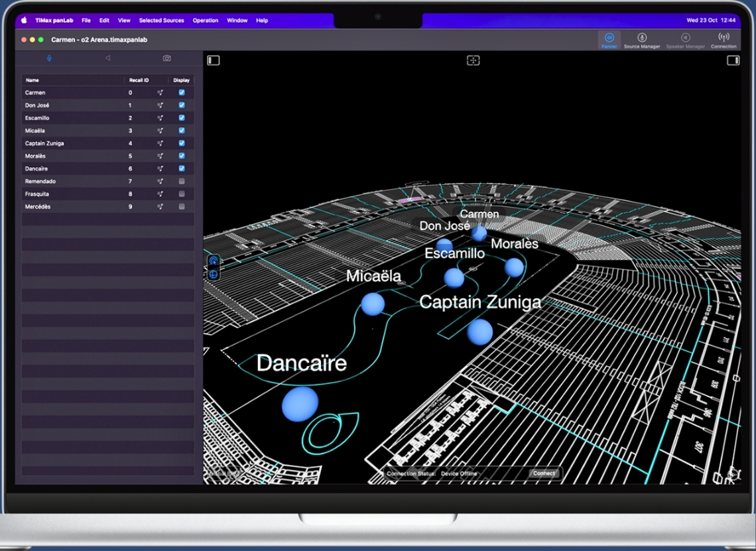
Task: Select the speaker tab in sidebar
Action: click(x=107, y=58)
